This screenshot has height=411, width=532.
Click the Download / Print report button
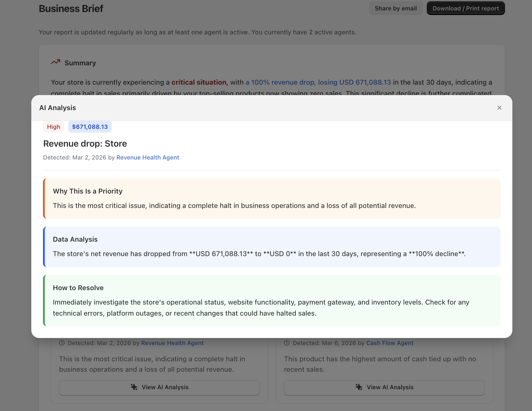(465, 8)
